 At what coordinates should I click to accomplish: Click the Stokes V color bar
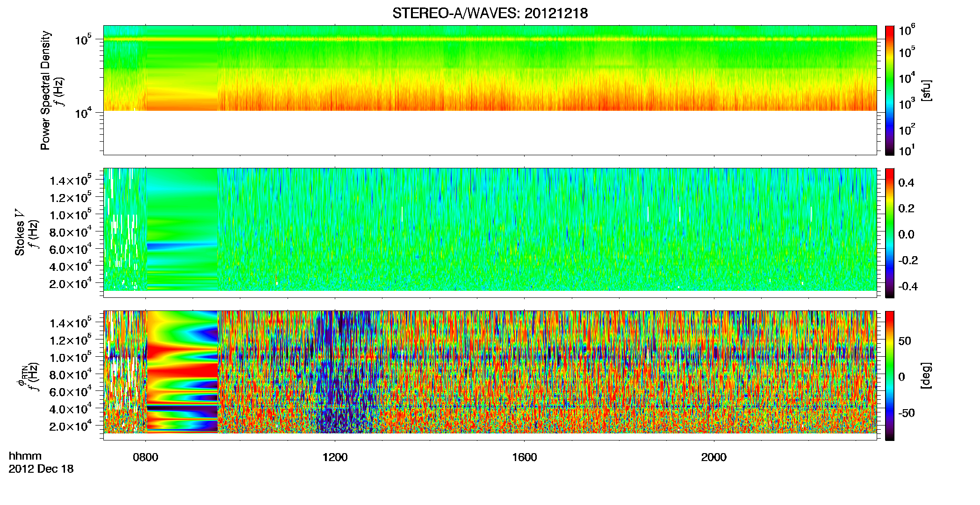click(890, 233)
